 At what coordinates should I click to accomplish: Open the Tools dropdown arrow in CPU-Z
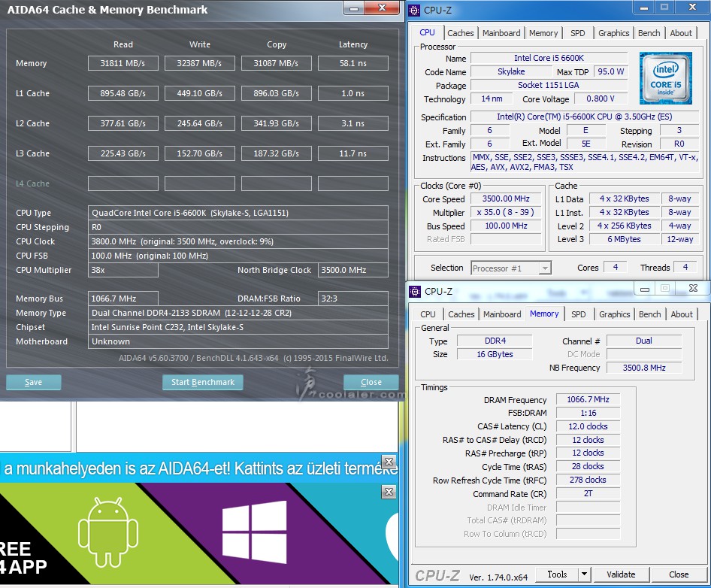coord(585,574)
